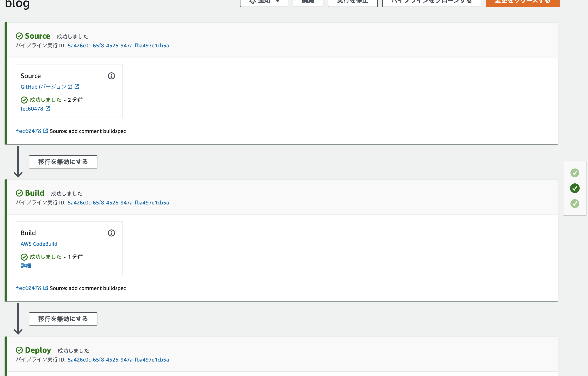588x376 pixels.
Task: Click external link icon beside Build stage commit fec60478
Action: (46, 288)
